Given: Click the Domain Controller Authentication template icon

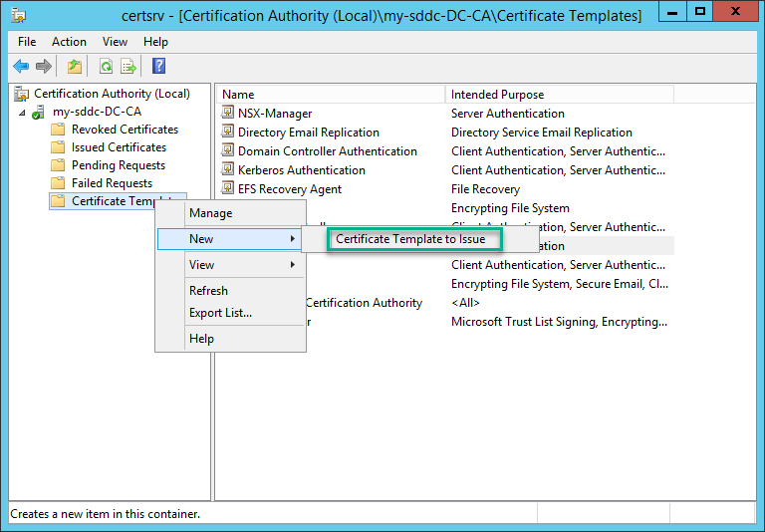Looking at the screenshot, I should pos(227,150).
